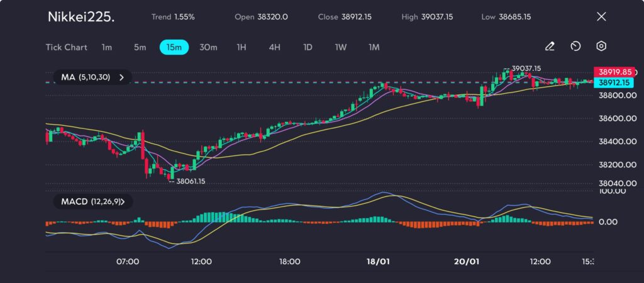
Task: Select the 15m timeframe
Action: 174,47
